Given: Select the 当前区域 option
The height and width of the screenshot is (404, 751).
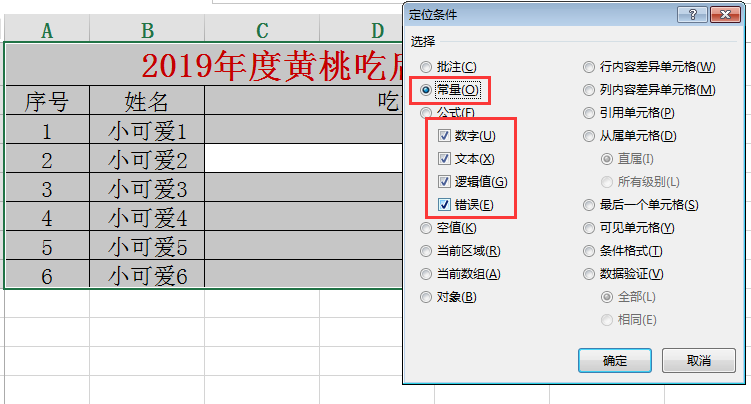Looking at the screenshot, I should point(428,251).
